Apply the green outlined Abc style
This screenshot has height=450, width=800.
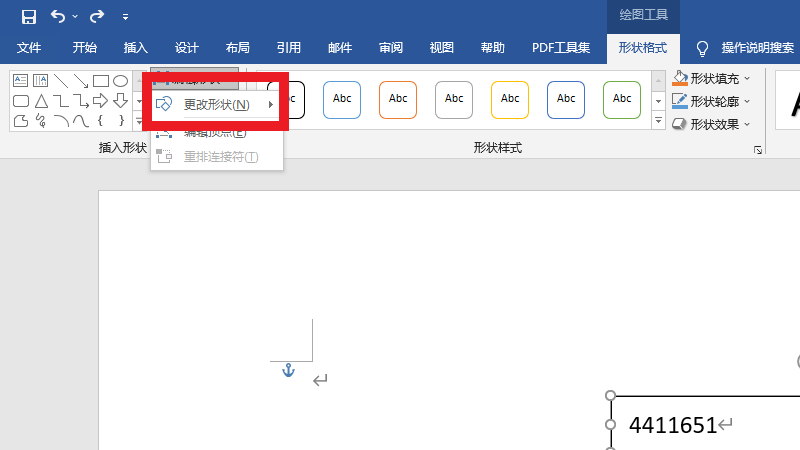click(622, 99)
